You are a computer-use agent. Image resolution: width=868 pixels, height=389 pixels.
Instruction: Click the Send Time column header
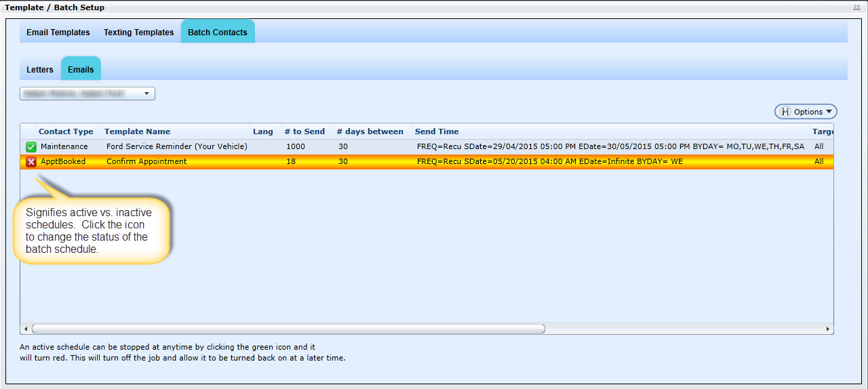tap(437, 131)
